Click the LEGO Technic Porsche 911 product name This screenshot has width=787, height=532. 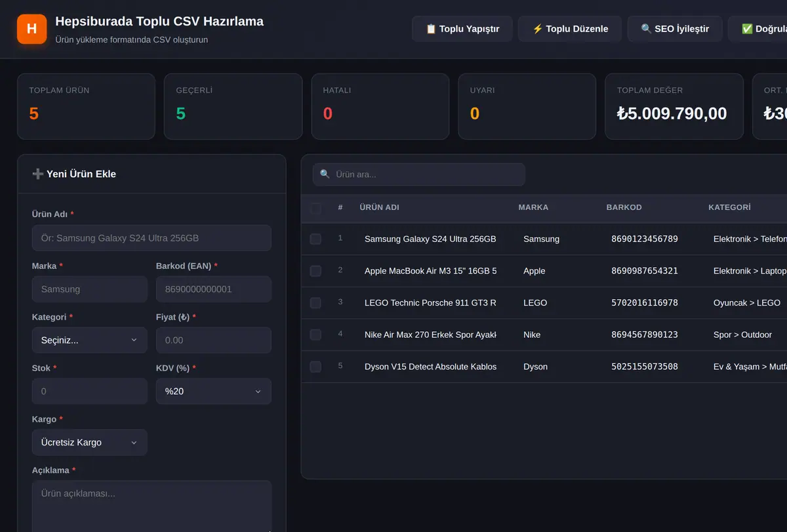[430, 303]
